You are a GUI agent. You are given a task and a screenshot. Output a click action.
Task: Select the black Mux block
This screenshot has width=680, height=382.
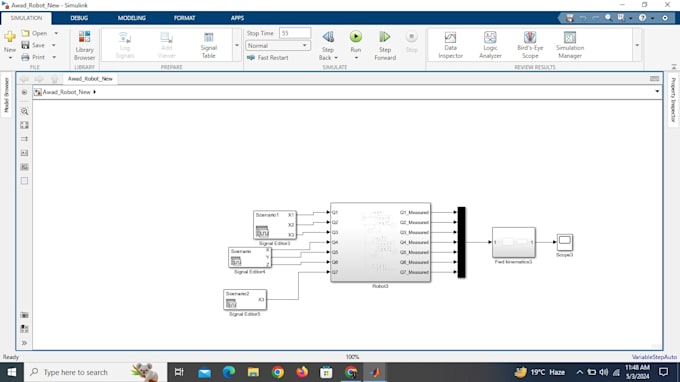click(x=461, y=242)
